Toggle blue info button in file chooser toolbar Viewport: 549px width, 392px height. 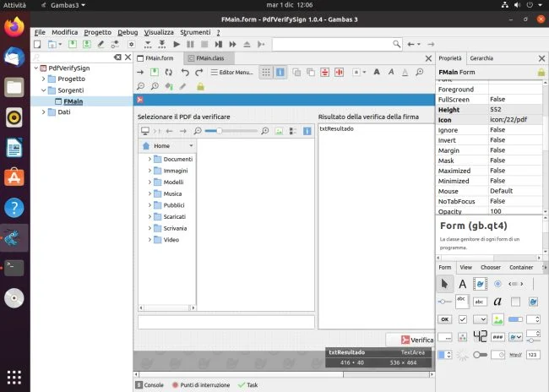tap(307, 131)
